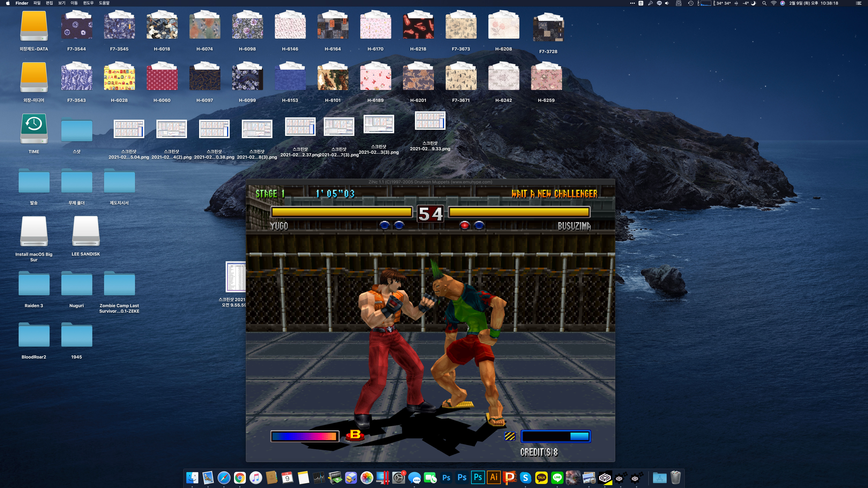Open the 파일 menu
Screen dimensions: 868x488
(x=37, y=3)
